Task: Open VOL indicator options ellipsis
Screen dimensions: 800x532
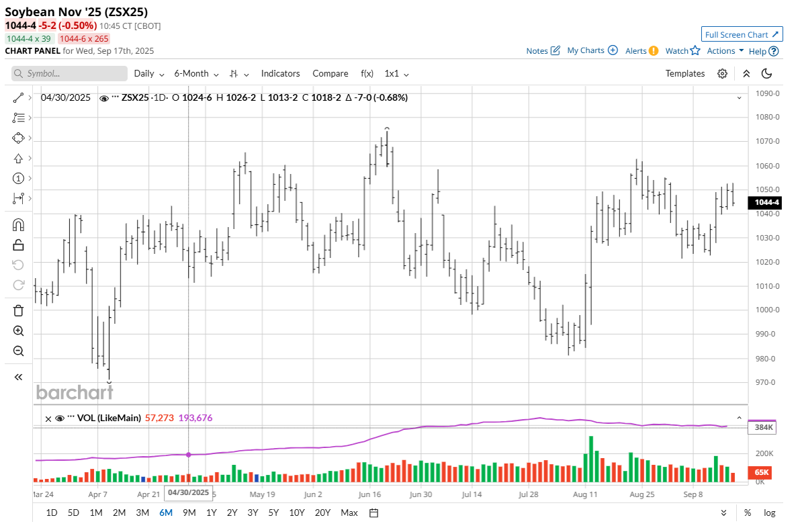Action: [71, 418]
